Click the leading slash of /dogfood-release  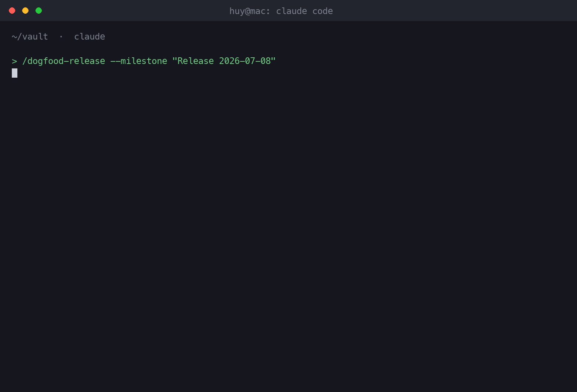tap(25, 61)
